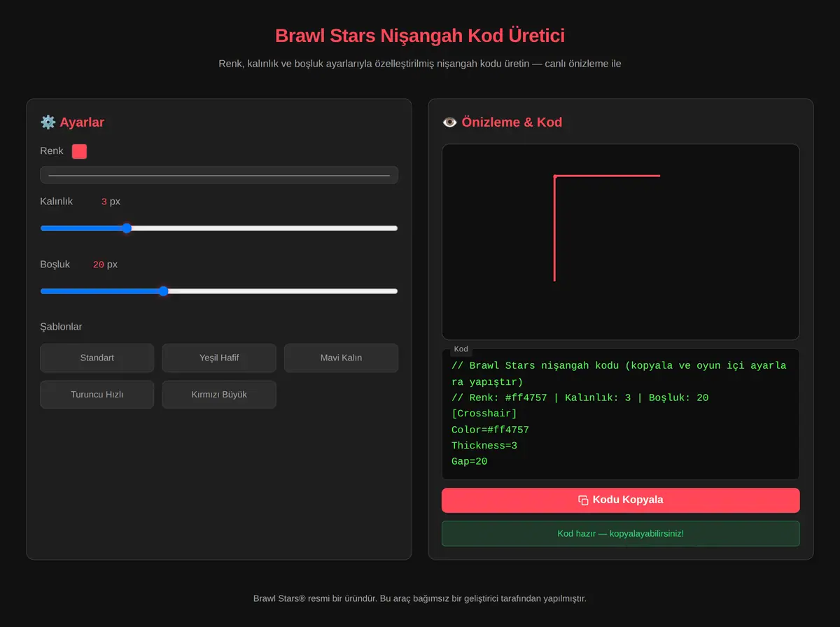The image size is (840, 627).
Task: Click the 'Kod hazır — kopyalayabilirsiniz!' status message
Action: (620, 533)
